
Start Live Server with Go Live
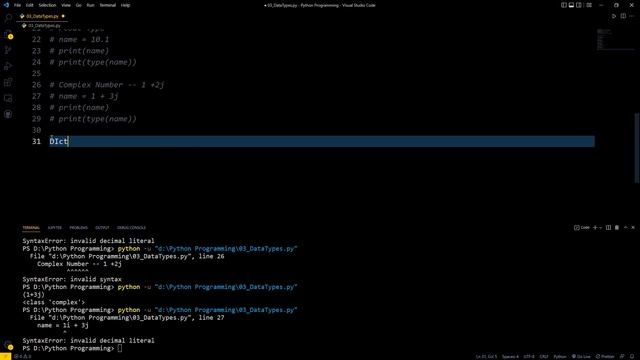[x=581, y=356]
